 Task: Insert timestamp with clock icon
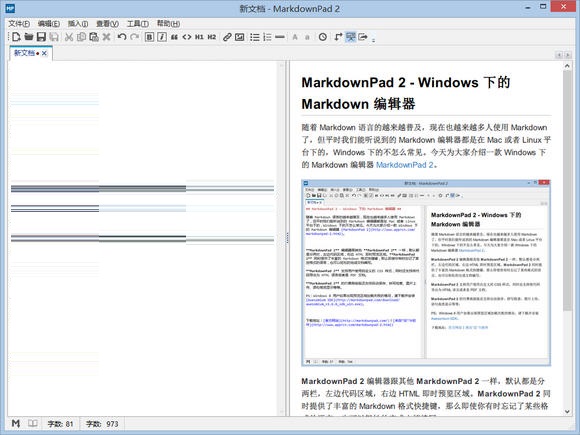pyautogui.click(x=323, y=37)
